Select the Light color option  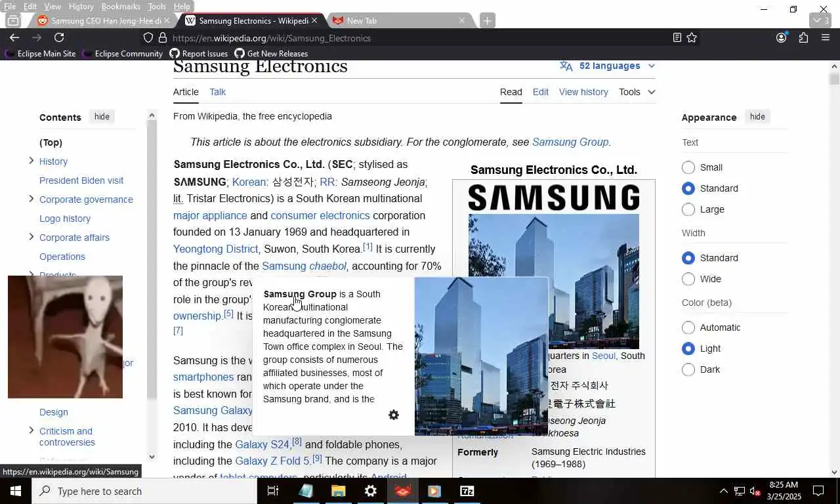[688, 348]
